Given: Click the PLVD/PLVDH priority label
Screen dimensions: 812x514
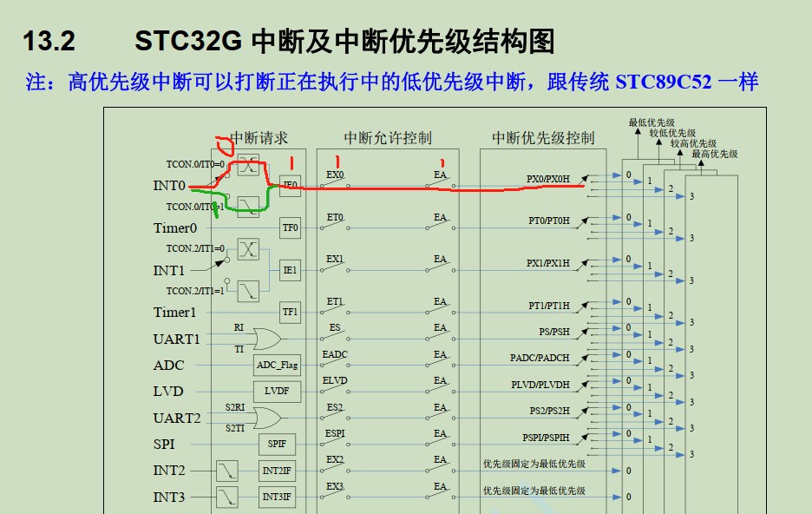Looking at the screenshot, I should [x=540, y=385].
